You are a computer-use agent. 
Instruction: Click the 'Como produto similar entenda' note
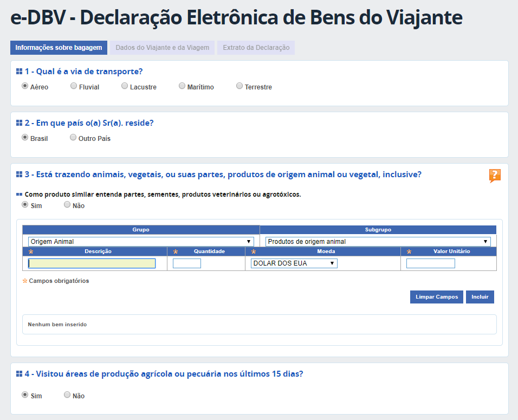(163, 195)
